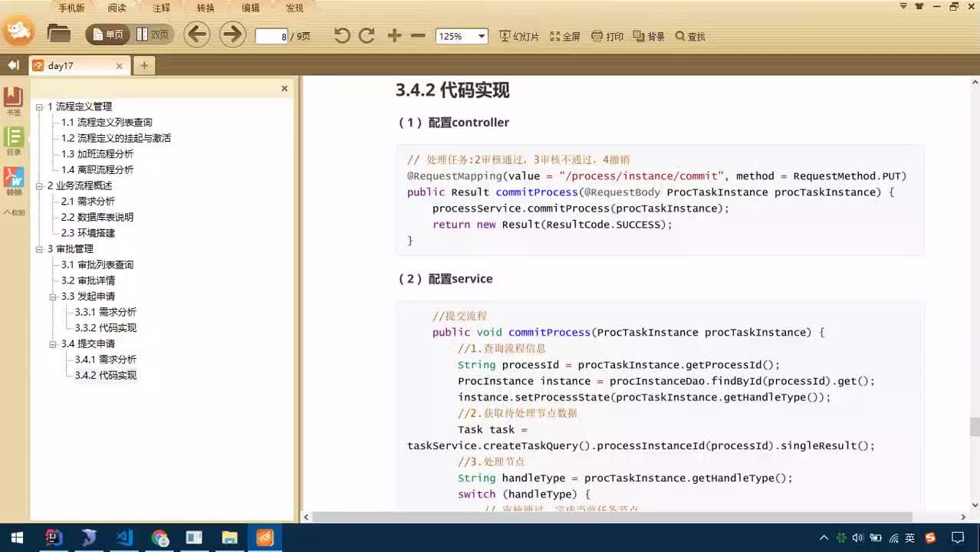The image size is (980, 552).
Task: Open outline item '1.4 离职流程分析'
Action: click(x=97, y=169)
